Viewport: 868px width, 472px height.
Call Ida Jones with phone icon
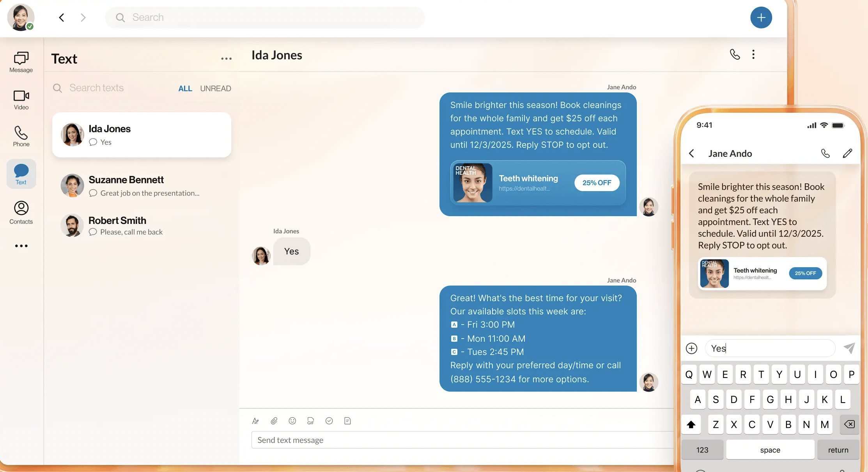tap(735, 55)
